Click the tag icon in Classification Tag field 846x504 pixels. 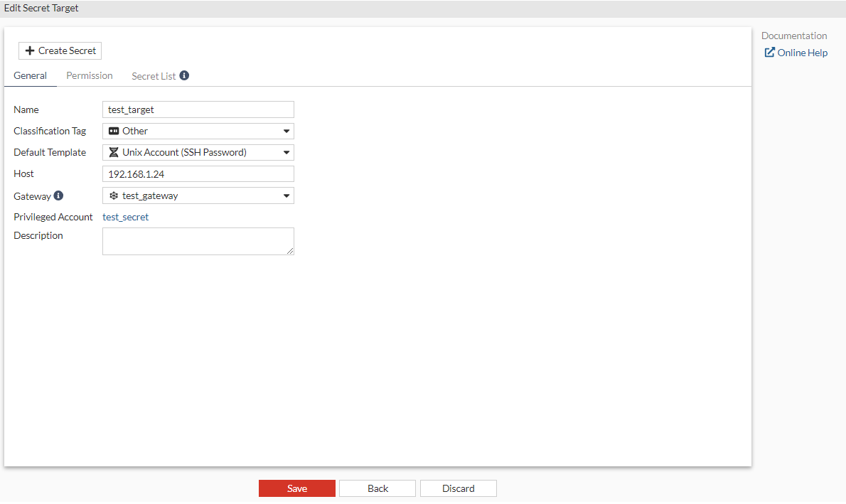(114, 131)
